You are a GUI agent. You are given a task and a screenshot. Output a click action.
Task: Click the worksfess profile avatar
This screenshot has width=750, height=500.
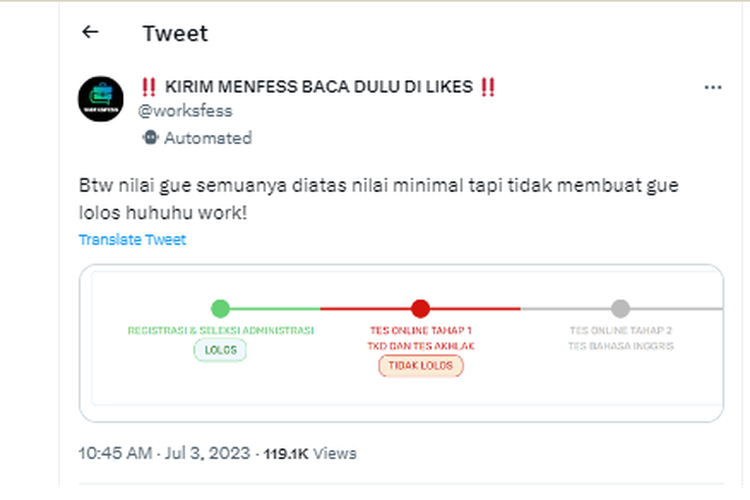101,99
